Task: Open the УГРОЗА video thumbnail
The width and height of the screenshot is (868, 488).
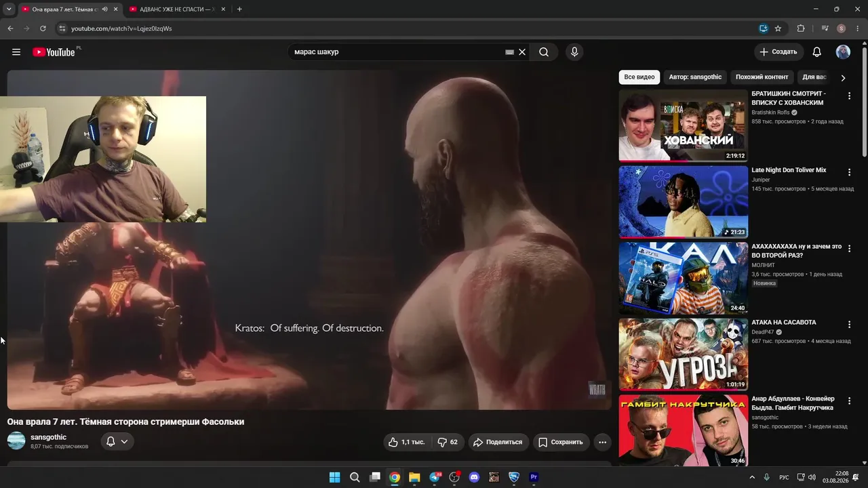Action: [684, 354]
